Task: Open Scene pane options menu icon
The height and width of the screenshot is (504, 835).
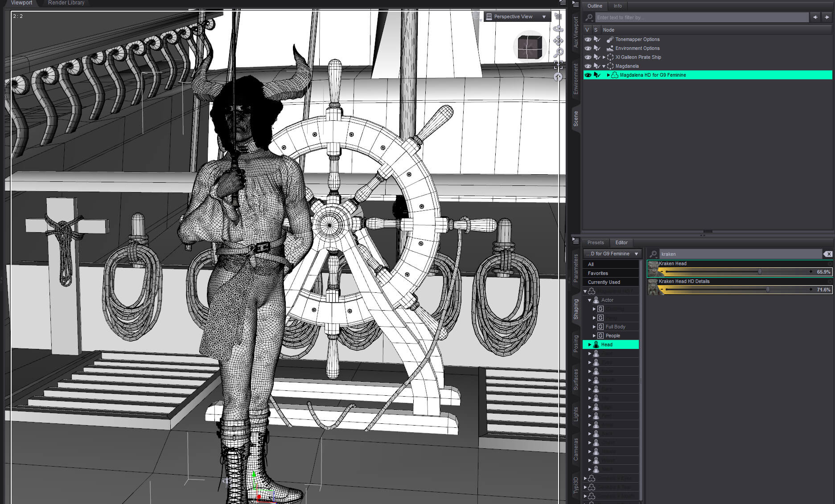Action: [x=576, y=4]
